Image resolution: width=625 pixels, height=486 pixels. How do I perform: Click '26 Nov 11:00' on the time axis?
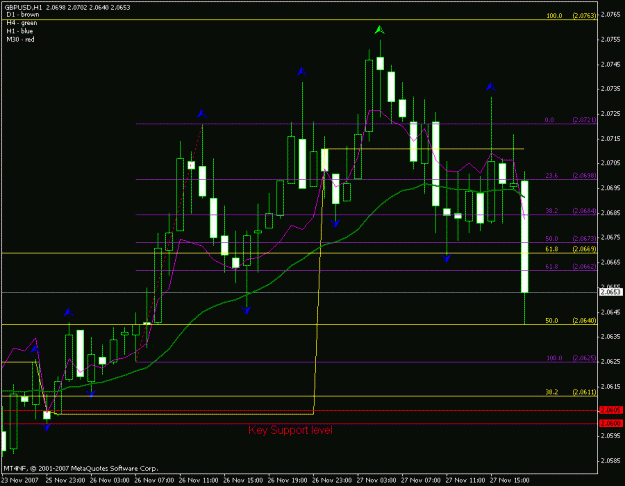coord(199,480)
